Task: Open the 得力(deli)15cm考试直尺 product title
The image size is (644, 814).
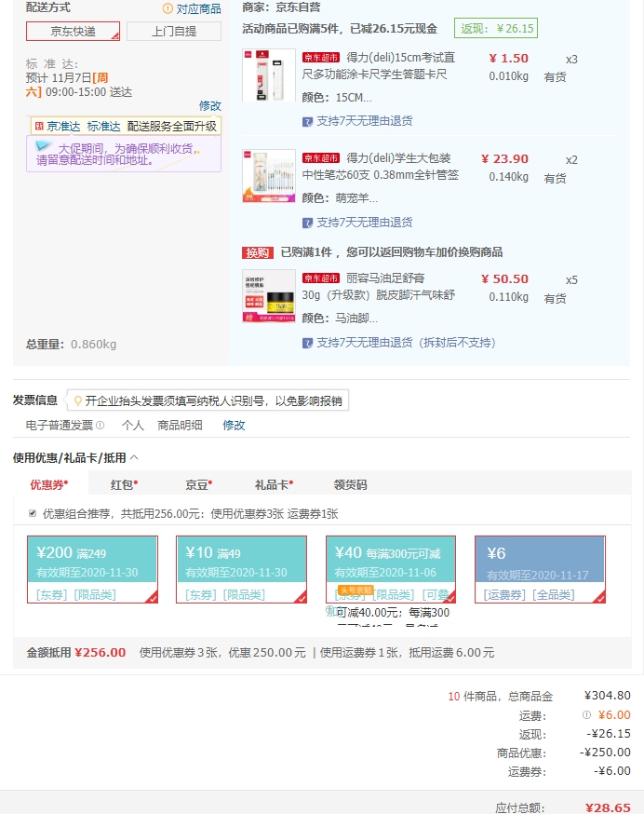Action: [379, 66]
